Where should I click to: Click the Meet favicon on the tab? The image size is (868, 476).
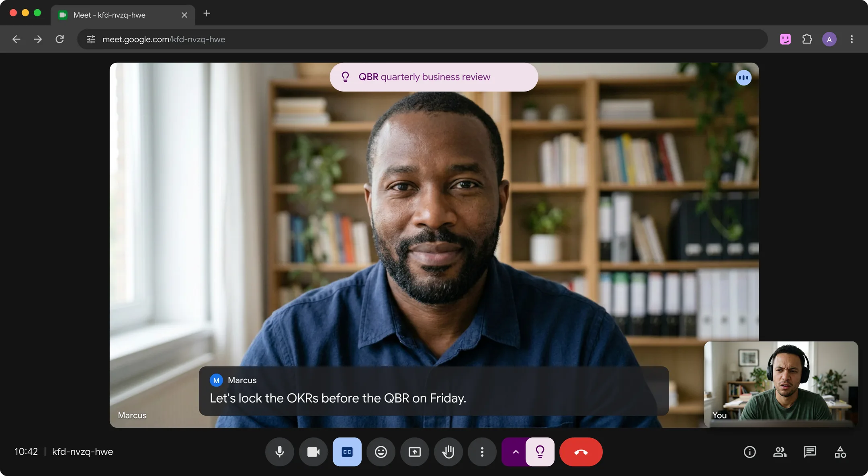tap(63, 15)
